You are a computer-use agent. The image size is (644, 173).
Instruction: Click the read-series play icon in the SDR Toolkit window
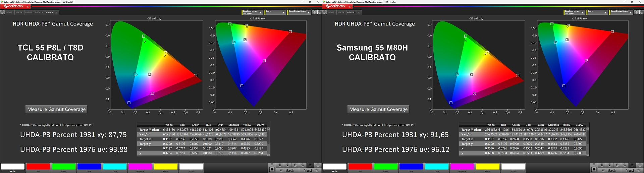(x=288, y=165)
